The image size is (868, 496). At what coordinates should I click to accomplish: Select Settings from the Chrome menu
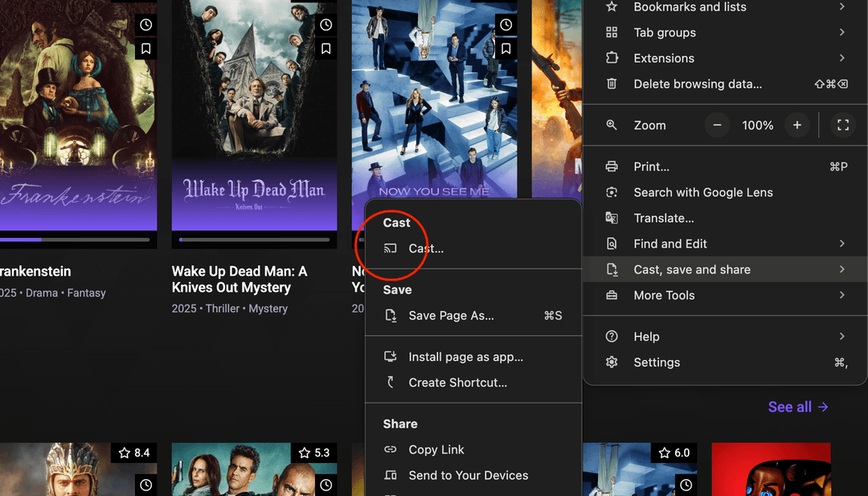(x=657, y=362)
